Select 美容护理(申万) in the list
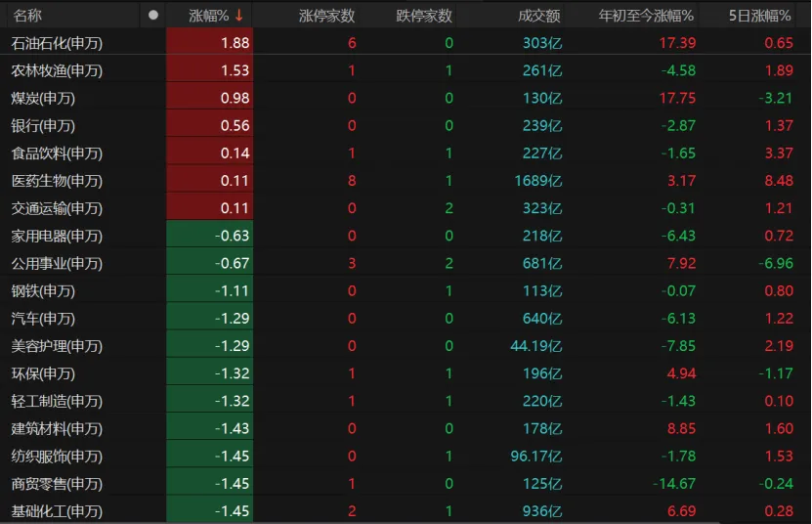The height and width of the screenshot is (524, 812). 57,346
